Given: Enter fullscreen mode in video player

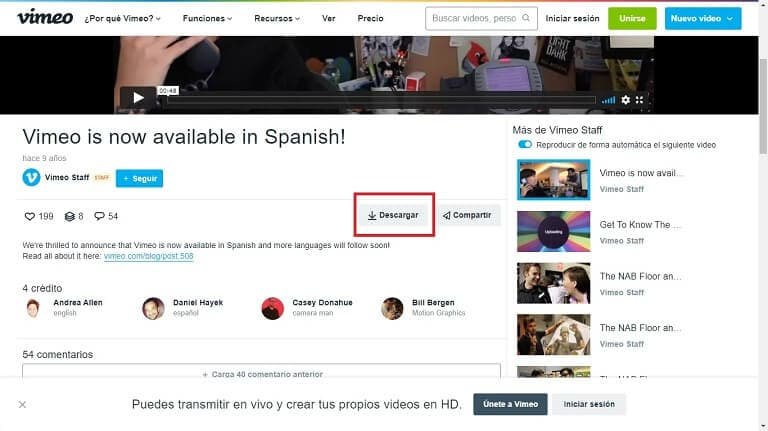Looking at the screenshot, I should click(641, 100).
